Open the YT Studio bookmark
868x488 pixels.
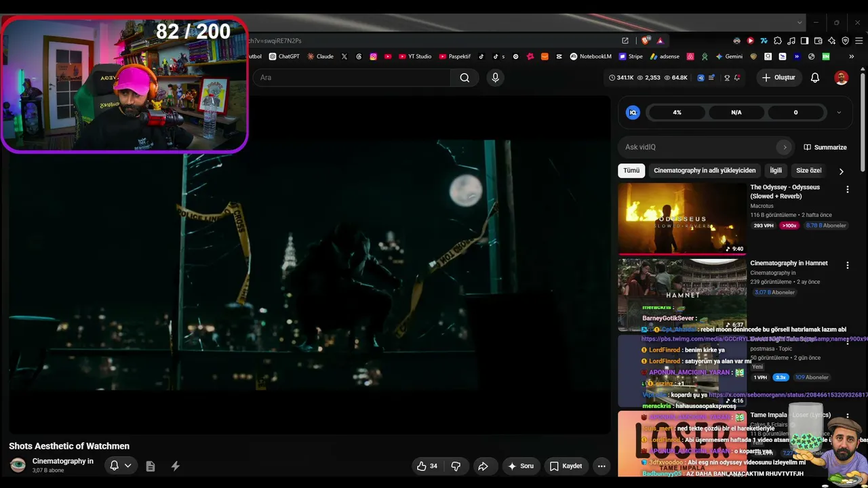(x=415, y=57)
